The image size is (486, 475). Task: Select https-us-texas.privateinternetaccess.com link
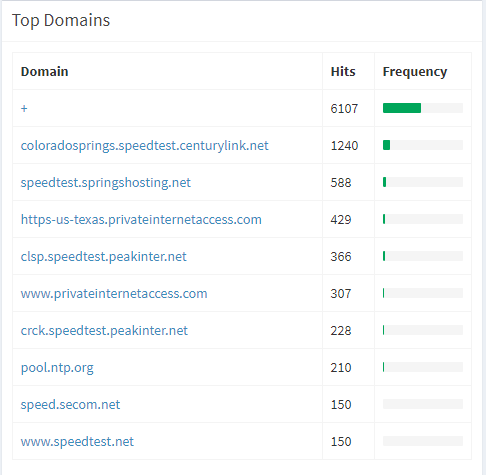click(141, 220)
